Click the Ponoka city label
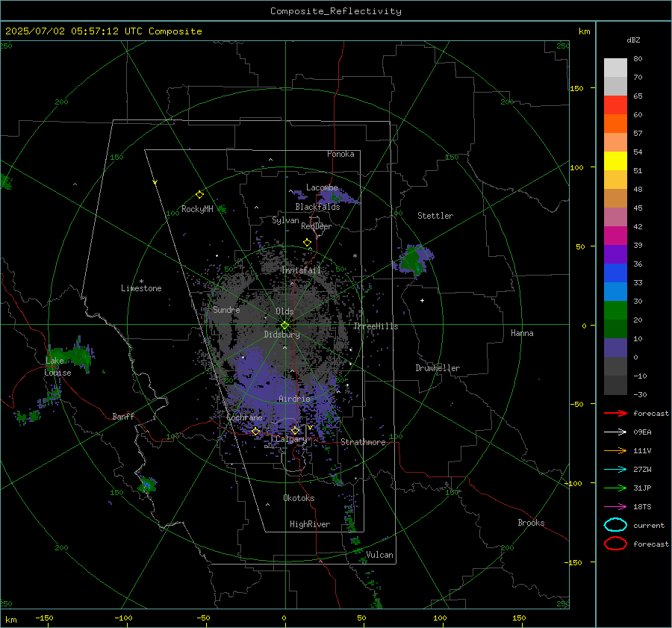Viewport: 672px width, 628px height. pyautogui.click(x=340, y=154)
